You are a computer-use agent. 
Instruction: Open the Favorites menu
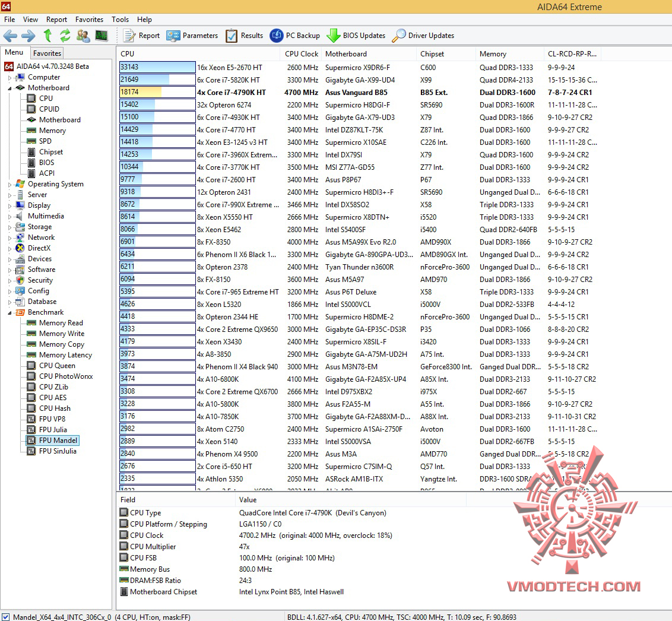point(89,19)
